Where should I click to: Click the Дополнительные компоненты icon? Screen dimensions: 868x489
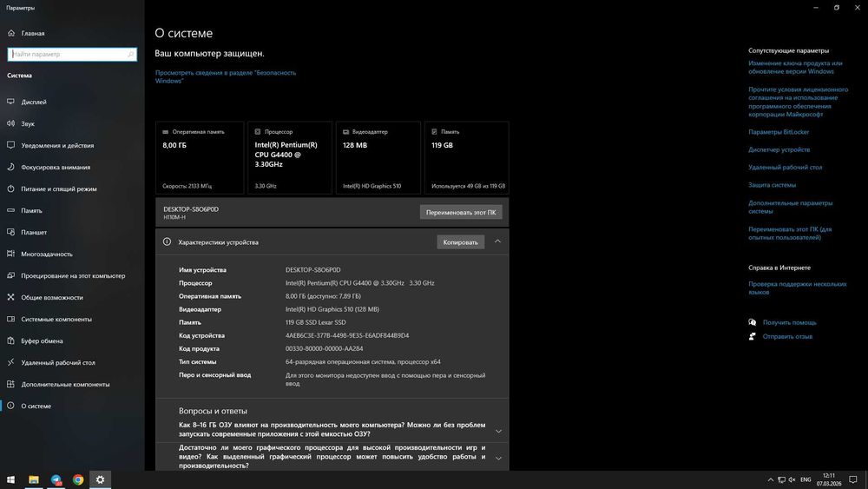[x=11, y=384]
